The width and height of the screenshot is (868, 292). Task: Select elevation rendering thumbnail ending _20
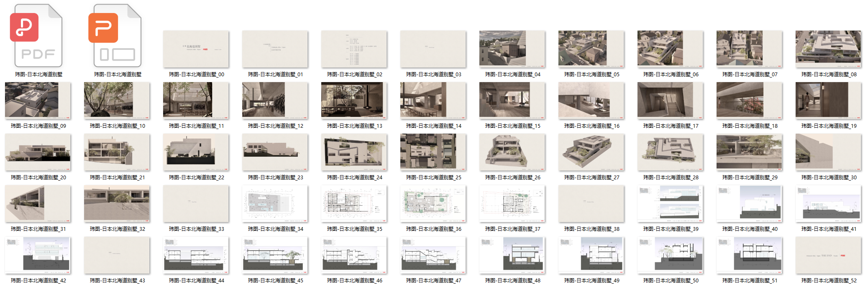pos(38,152)
